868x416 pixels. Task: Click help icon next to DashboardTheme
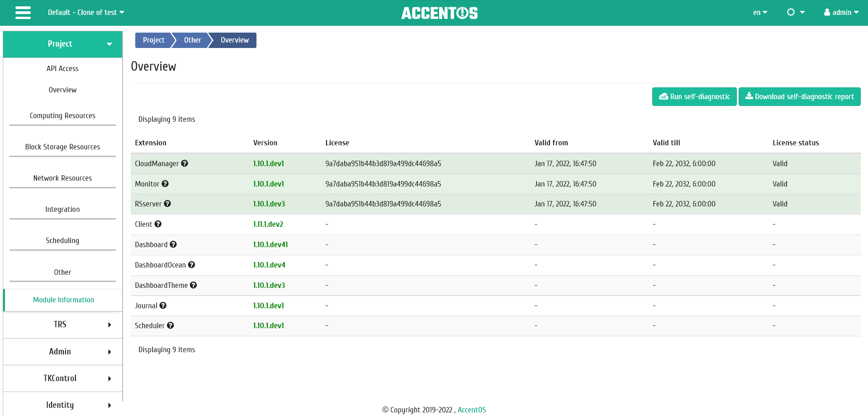pyautogui.click(x=194, y=285)
